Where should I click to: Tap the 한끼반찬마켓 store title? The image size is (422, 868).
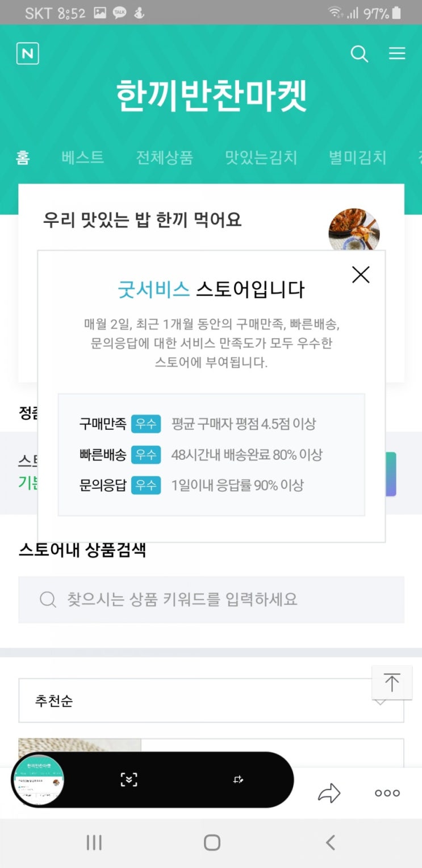211,95
